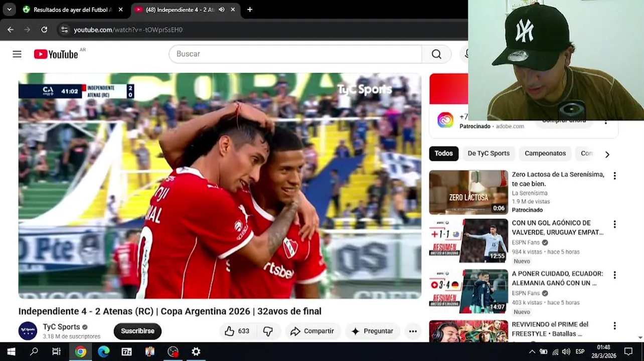Image resolution: width=644 pixels, height=361 pixels.
Task: Launch Microsoft Edge from the taskbar
Action: [x=103, y=351]
